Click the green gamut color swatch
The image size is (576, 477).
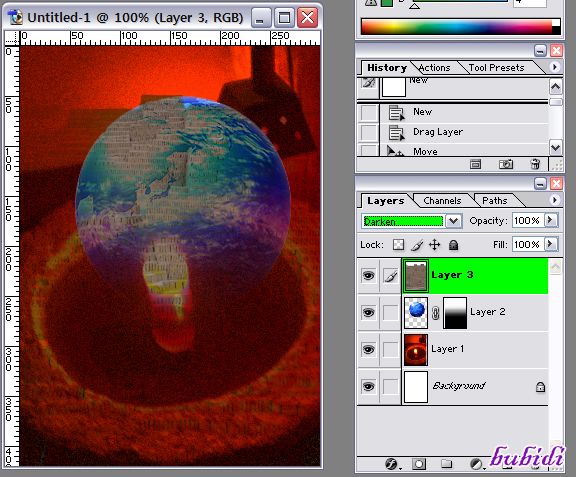[x=387, y=3]
